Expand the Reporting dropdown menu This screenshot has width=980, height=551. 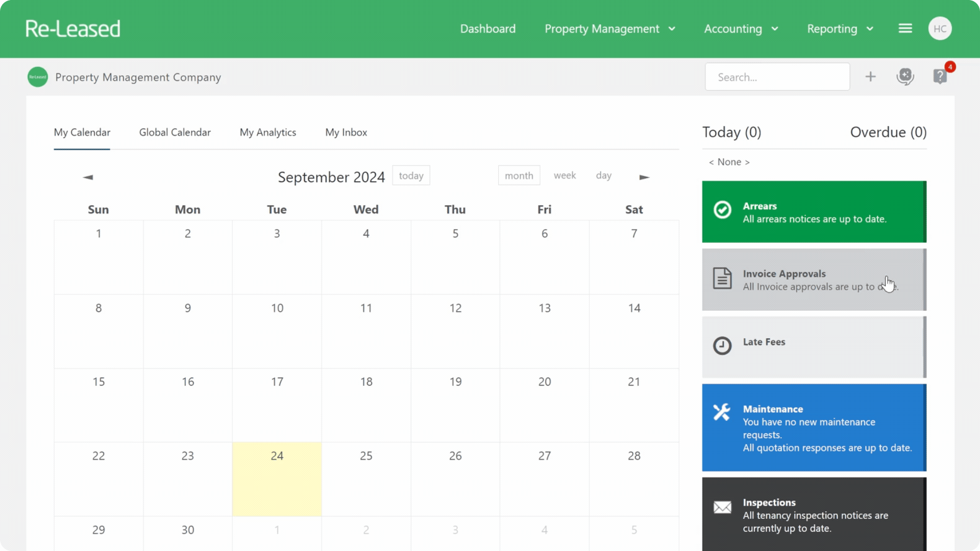coord(840,29)
